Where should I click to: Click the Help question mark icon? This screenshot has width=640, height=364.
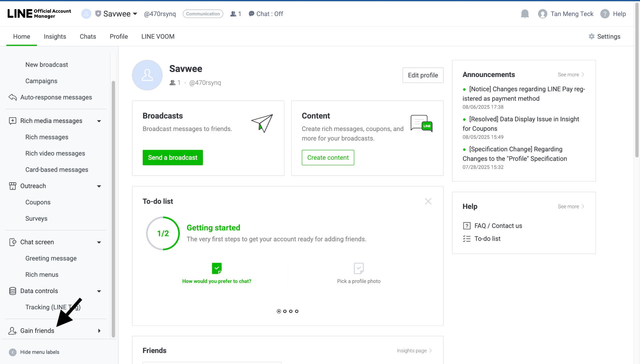tap(605, 14)
